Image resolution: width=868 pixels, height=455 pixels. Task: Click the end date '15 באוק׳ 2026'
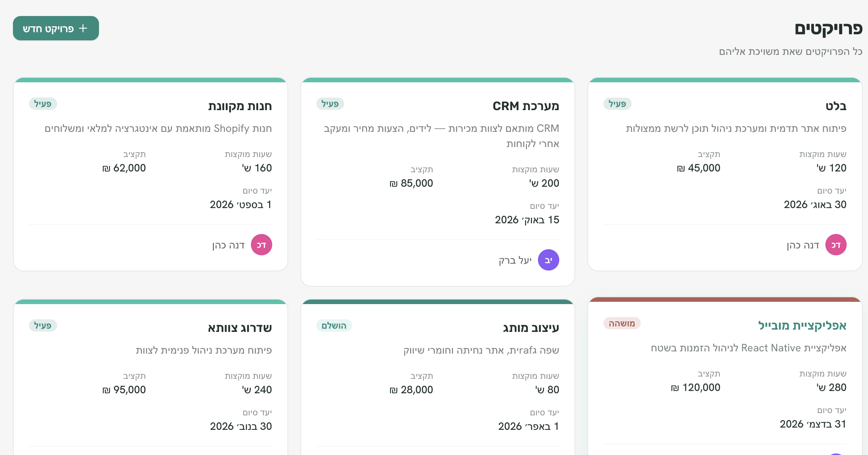527,220
